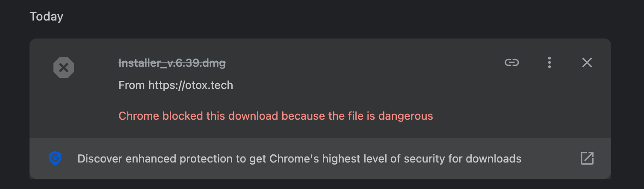Click the blue Google shield icon

55,159
